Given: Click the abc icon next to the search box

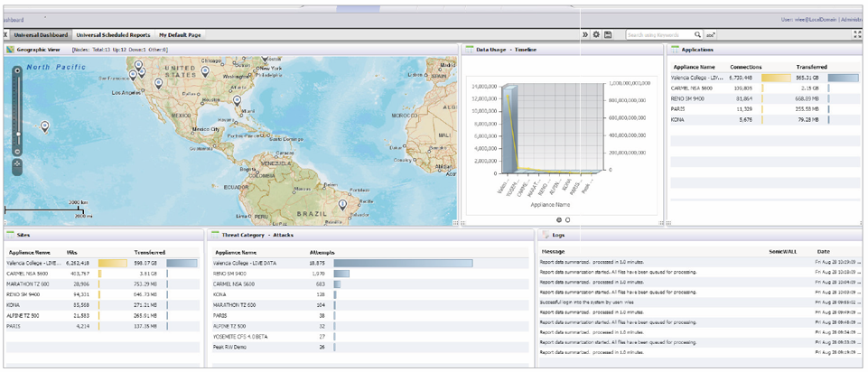Looking at the screenshot, I should [x=710, y=35].
